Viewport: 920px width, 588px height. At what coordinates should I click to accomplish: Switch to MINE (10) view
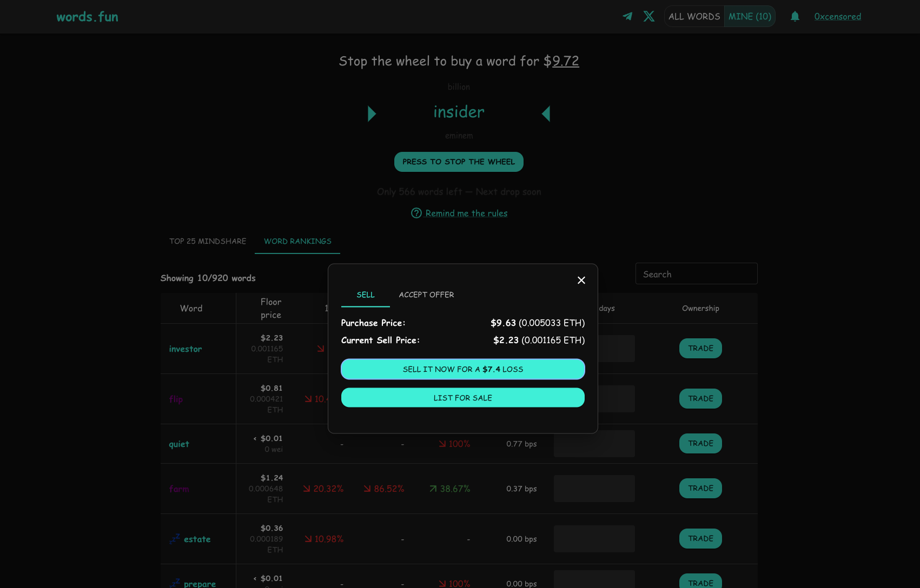point(750,16)
